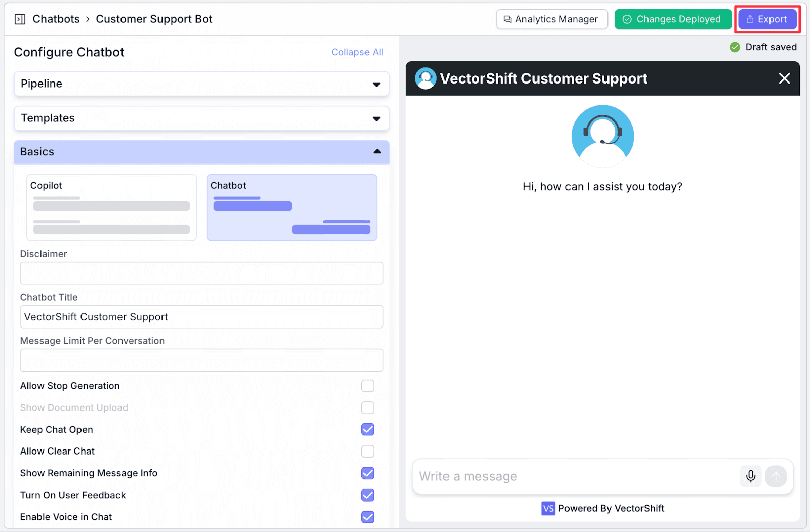Click the Customer Support Bot breadcrumb
The width and height of the screenshot is (810, 532).
[x=154, y=19]
